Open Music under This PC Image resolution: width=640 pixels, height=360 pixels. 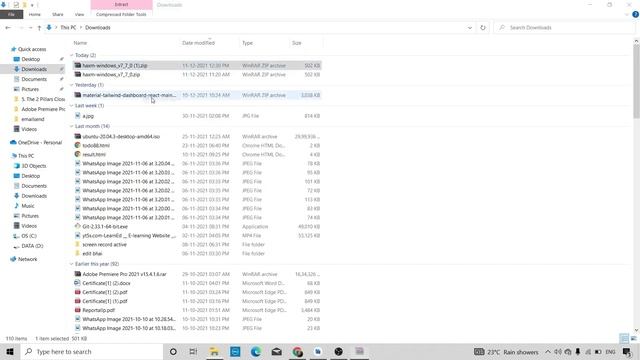pyautogui.click(x=28, y=206)
